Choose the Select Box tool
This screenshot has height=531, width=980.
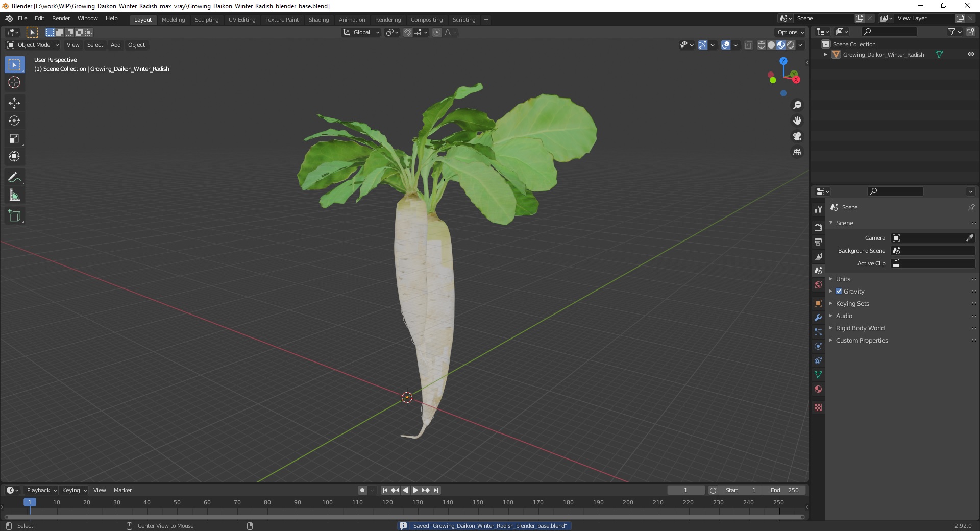(x=14, y=65)
